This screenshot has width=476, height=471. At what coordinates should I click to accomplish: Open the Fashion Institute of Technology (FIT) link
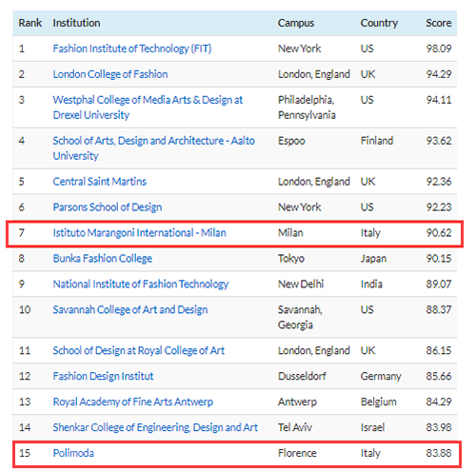coord(132,49)
